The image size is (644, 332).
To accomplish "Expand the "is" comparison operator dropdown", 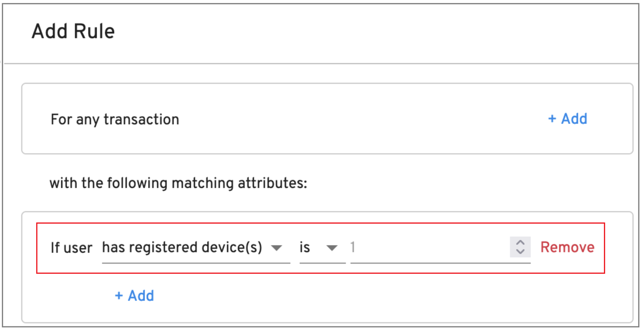I will click(x=322, y=248).
